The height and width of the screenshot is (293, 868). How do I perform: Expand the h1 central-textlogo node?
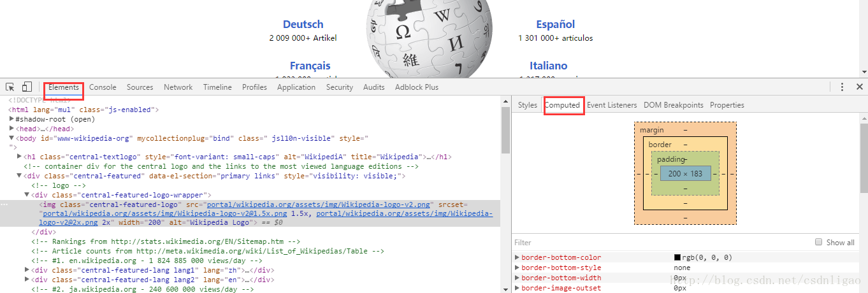[x=20, y=157]
